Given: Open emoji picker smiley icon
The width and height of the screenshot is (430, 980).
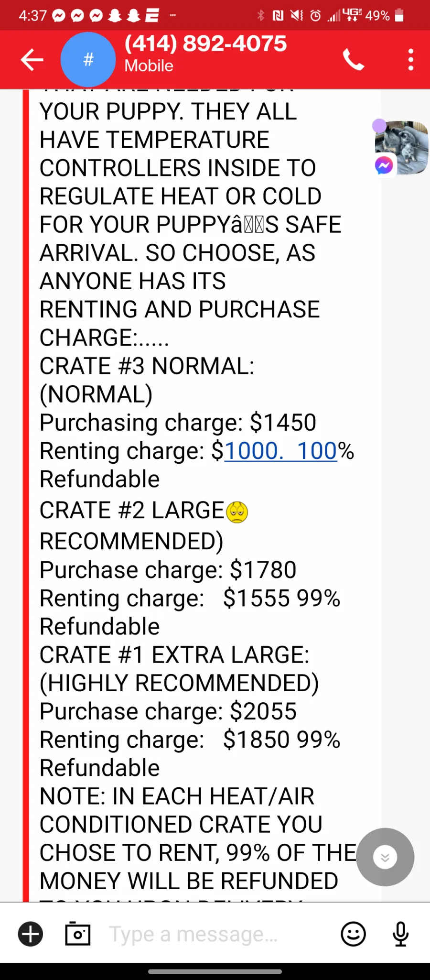Looking at the screenshot, I should point(353,934).
